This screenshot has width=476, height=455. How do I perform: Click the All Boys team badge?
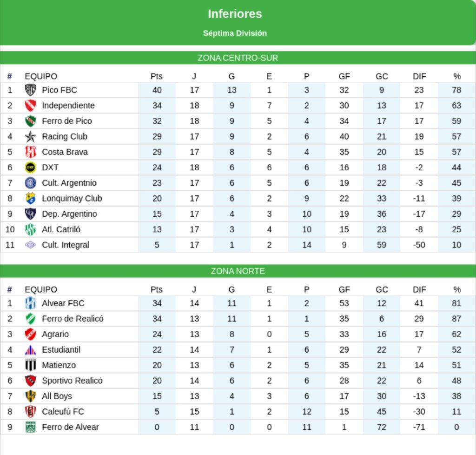click(x=30, y=396)
